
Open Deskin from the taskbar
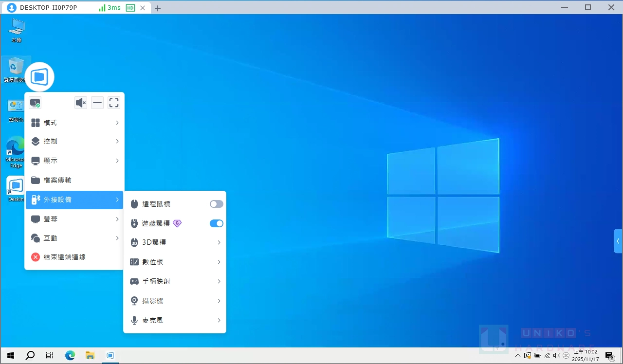click(x=110, y=355)
